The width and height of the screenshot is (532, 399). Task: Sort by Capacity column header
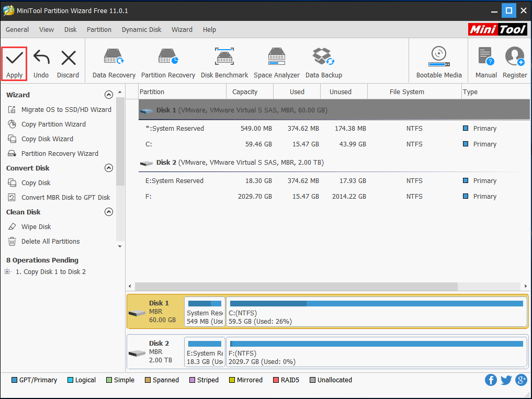(250, 92)
